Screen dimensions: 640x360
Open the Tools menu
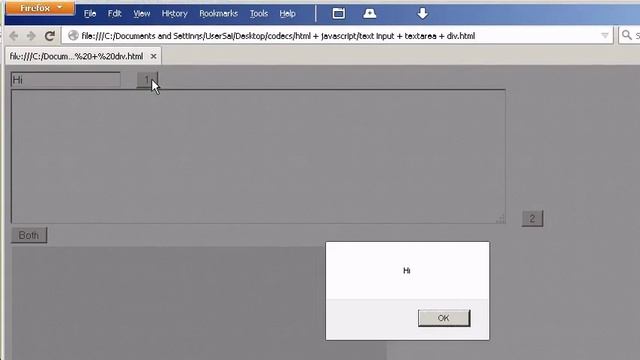click(259, 14)
